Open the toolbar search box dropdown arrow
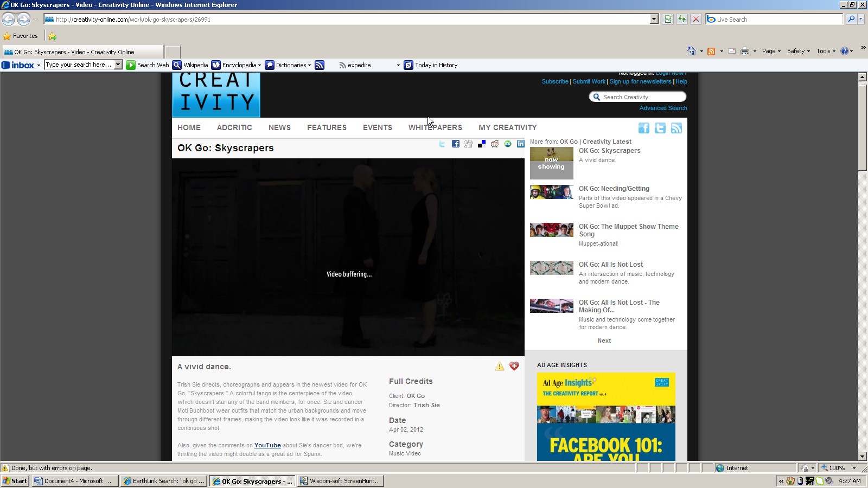 [x=118, y=65]
